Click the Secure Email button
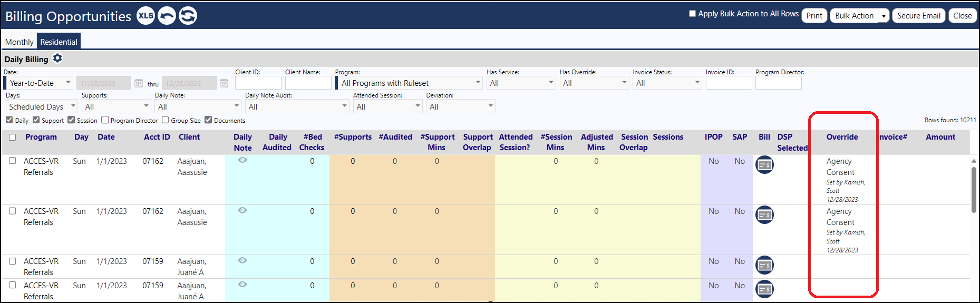 click(919, 16)
